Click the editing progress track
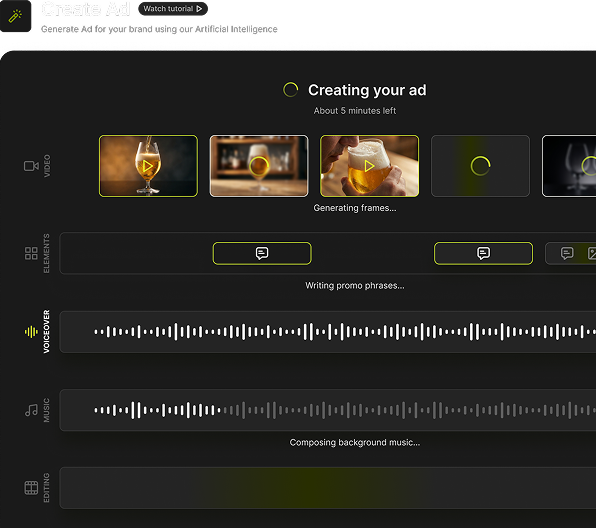The width and height of the screenshot is (596, 528). pos(328,488)
